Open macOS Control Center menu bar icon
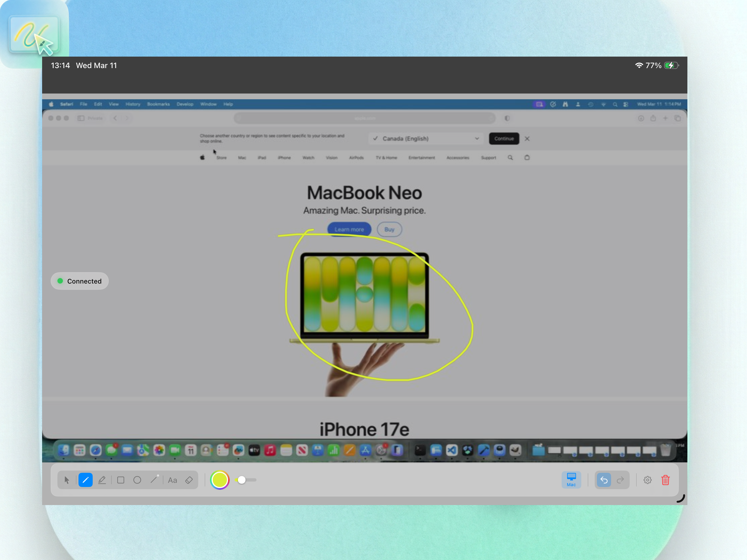Image resolution: width=747 pixels, height=560 pixels. pos(626,104)
